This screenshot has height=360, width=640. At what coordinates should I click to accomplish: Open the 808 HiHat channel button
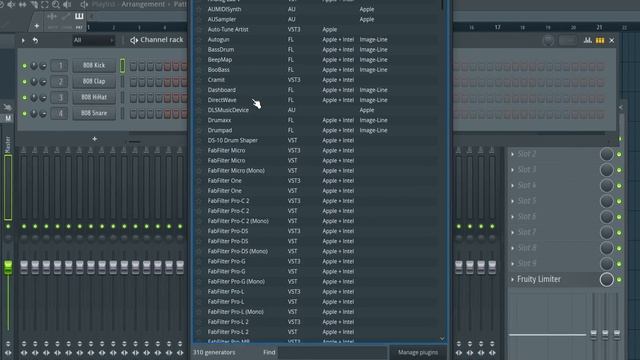click(94, 97)
